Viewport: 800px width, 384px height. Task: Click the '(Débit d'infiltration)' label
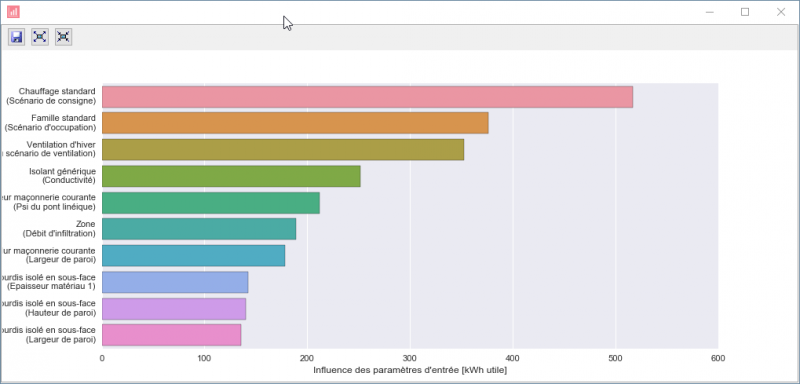click(59, 233)
